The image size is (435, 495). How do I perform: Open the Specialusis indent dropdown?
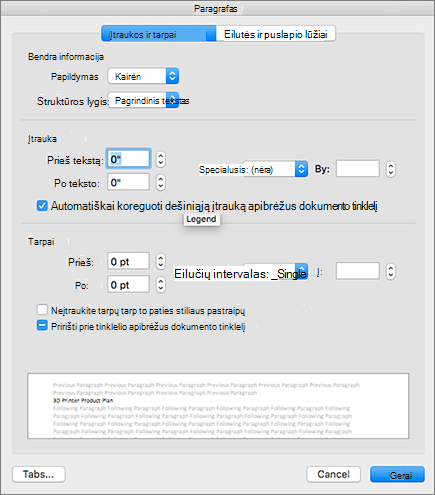pyautogui.click(x=275, y=169)
